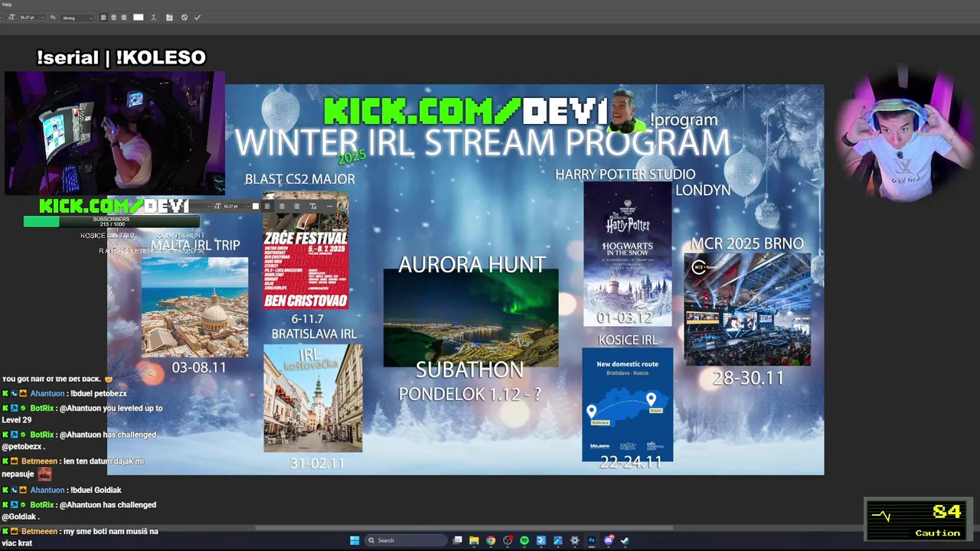Select the Harry Potter Hogwarts poster
980x551 pixels.
pyautogui.click(x=628, y=254)
